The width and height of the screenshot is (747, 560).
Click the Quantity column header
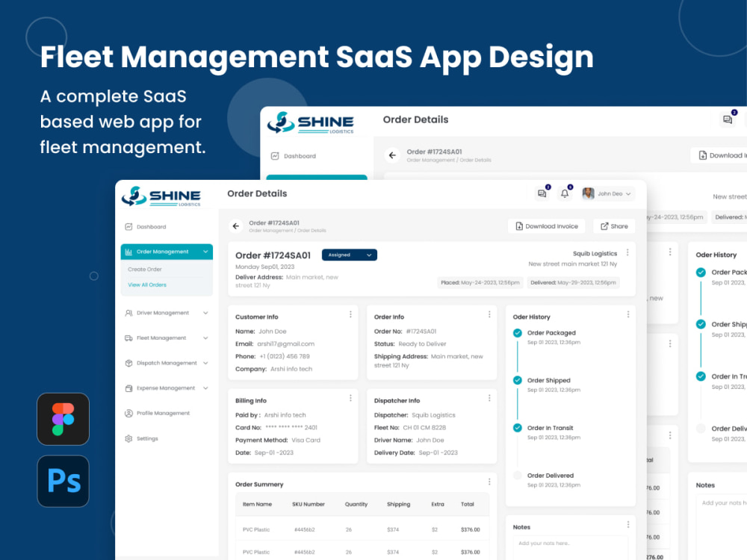click(x=356, y=504)
